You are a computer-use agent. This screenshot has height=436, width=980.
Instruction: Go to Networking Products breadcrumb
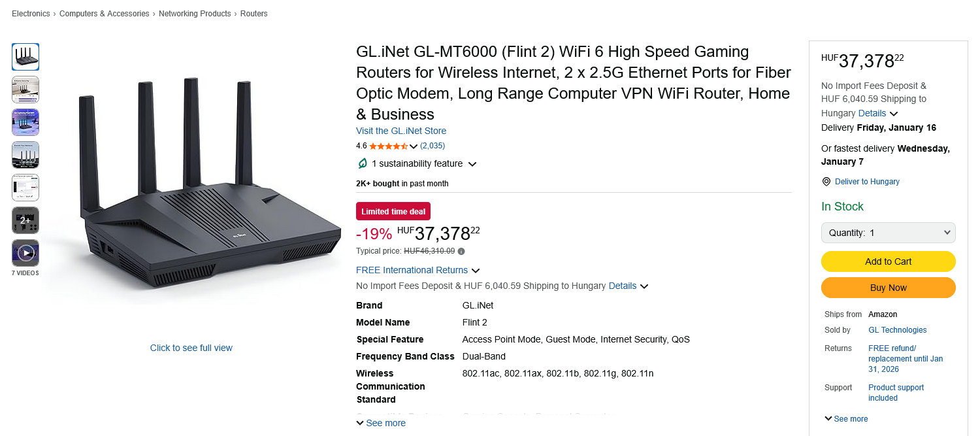(195, 14)
